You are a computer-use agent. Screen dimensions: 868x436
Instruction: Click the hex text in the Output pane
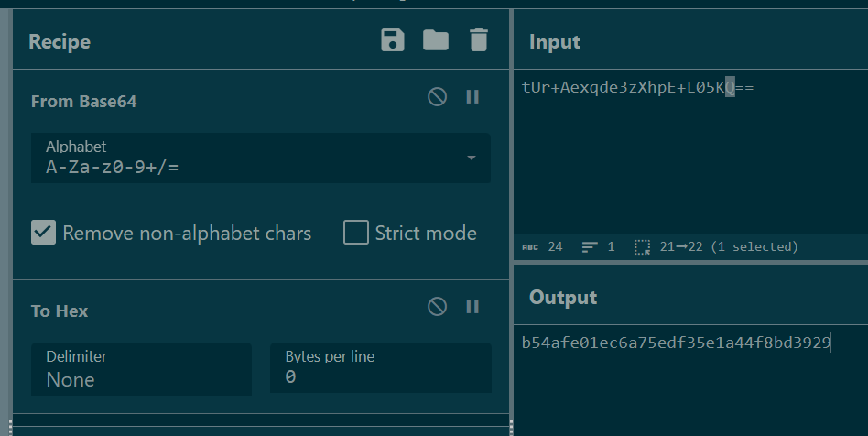[x=676, y=343]
